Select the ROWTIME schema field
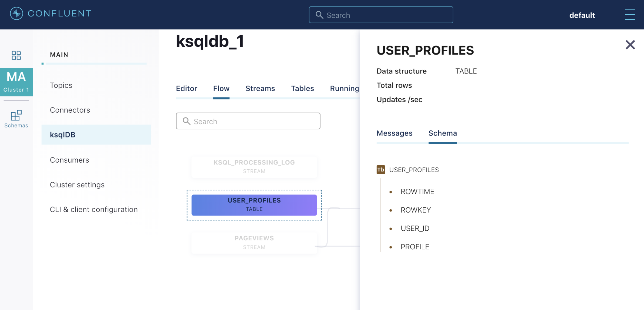This screenshot has width=644, height=310. tap(417, 192)
